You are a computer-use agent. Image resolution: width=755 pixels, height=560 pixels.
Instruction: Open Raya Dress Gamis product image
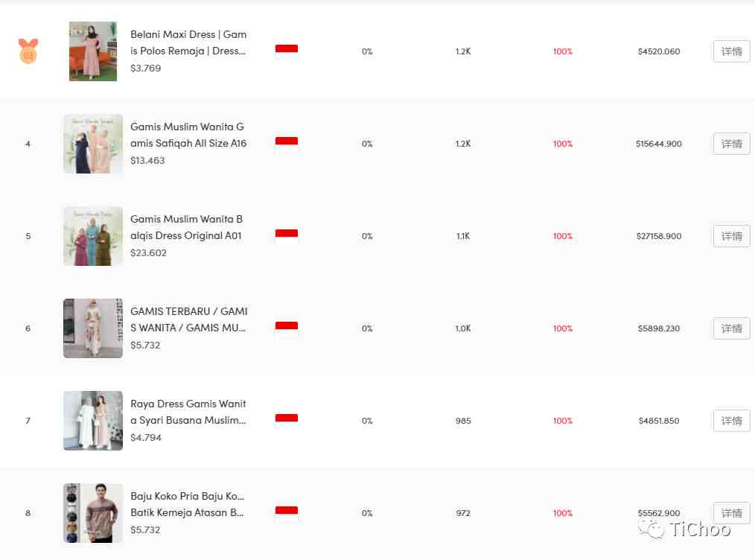point(93,421)
